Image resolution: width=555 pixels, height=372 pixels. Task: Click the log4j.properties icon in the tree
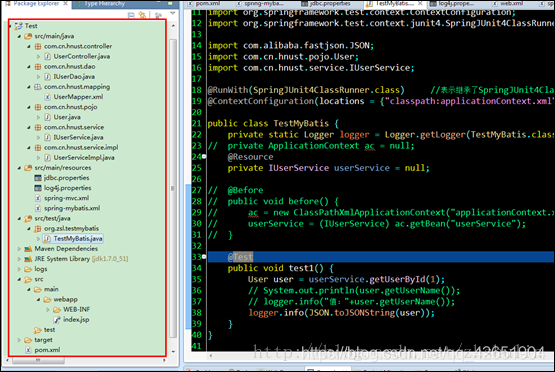pyautogui.click(x=38, y=188)
